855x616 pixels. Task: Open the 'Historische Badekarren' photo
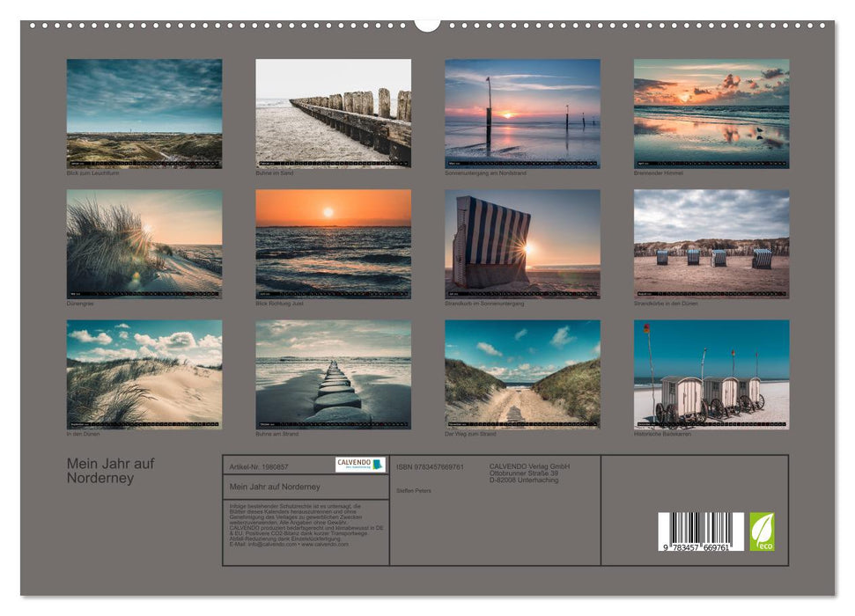coord(712,377)
